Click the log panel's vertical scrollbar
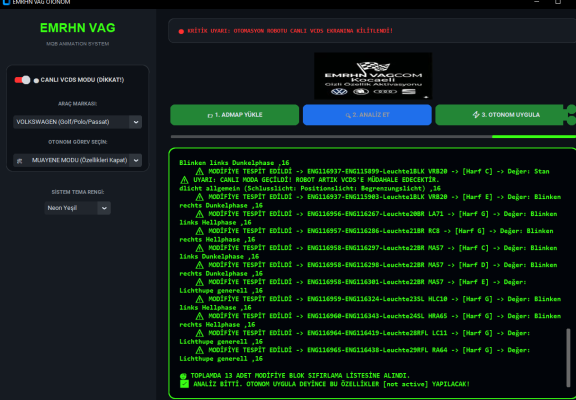The height and width of the screenshot is (400, 576). coord(568,357)
